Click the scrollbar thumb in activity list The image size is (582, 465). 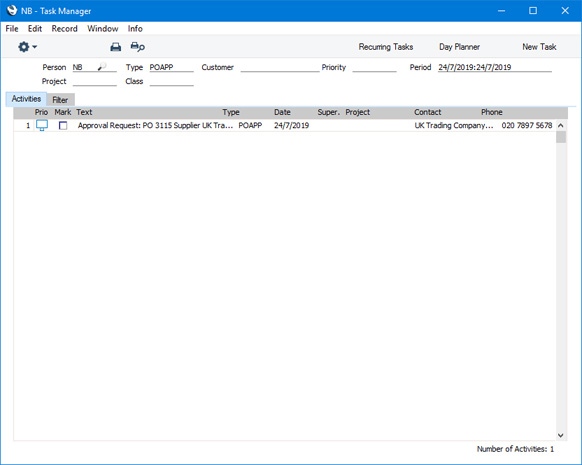[561, 137]
